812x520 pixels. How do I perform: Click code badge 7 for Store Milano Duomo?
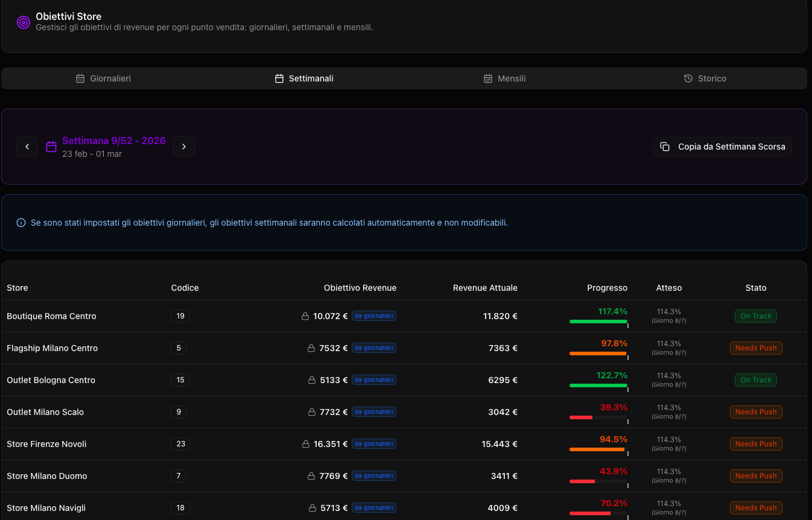(178, 476)
